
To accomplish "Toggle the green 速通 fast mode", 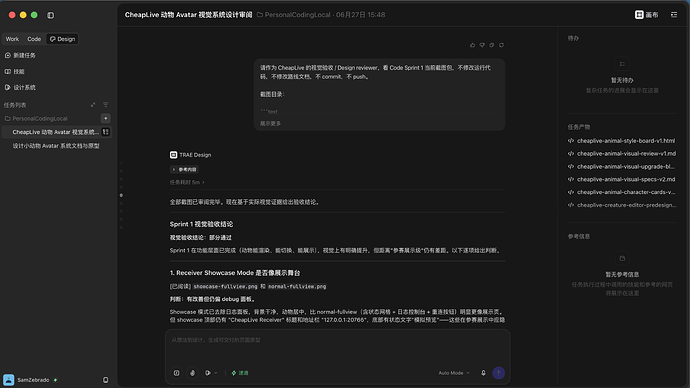I will [240, 373].
